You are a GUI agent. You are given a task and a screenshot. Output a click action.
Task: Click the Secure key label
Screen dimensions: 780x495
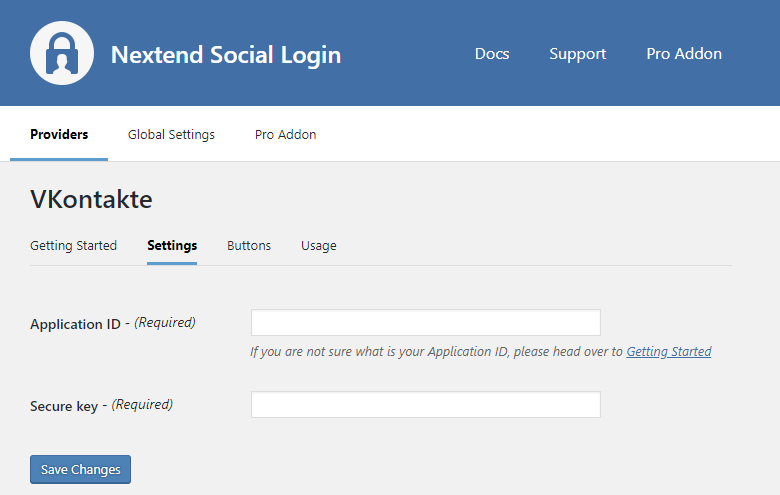pos(64,406)
